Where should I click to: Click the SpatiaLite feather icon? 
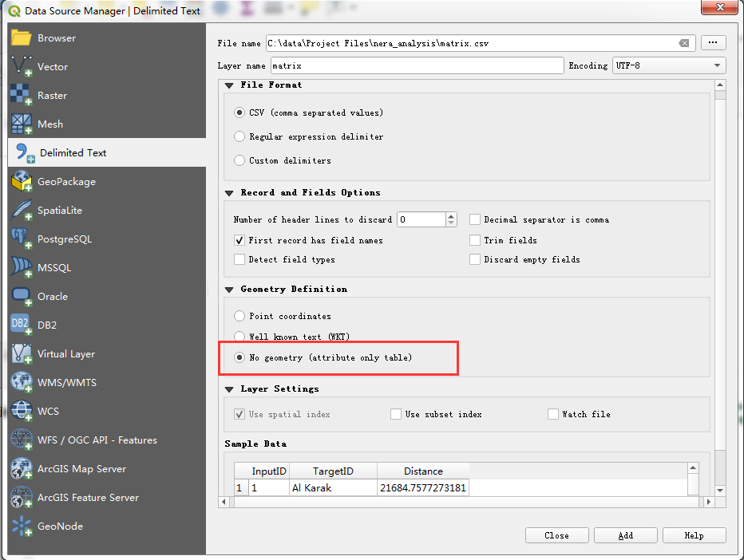pyautogui.click(x=21, y=210)
